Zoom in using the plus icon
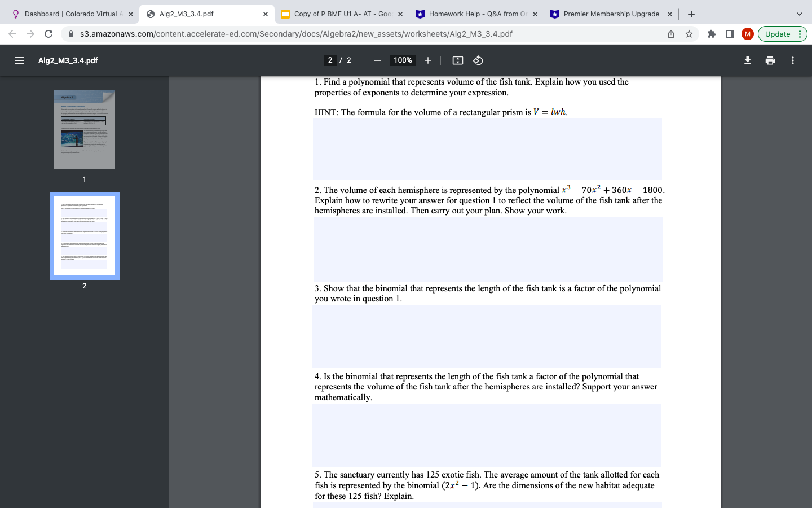This screenshot has height=508, width=812. pyautogui.click(x=427, y=60)
